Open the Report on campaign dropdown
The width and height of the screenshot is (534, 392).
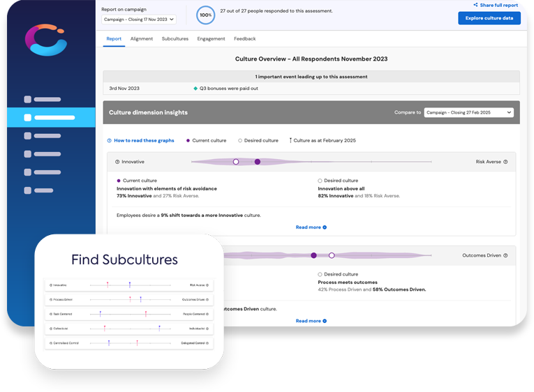click(138, 20)
